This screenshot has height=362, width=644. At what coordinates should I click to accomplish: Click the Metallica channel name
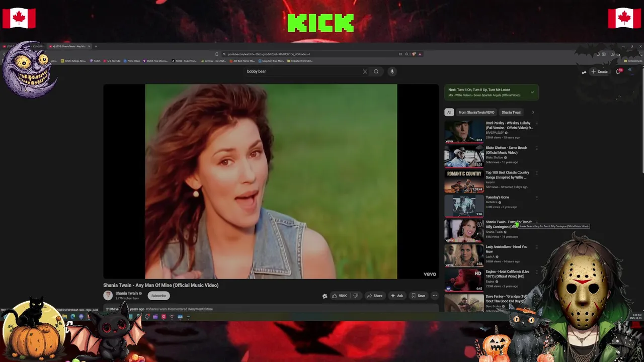click(491, 202)
